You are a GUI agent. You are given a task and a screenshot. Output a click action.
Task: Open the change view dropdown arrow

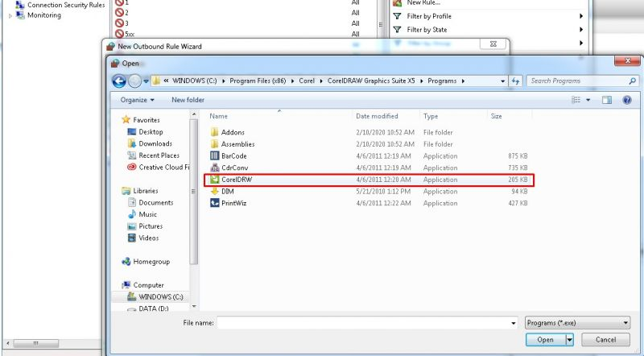pyautogui.click(x=588, y=100)
